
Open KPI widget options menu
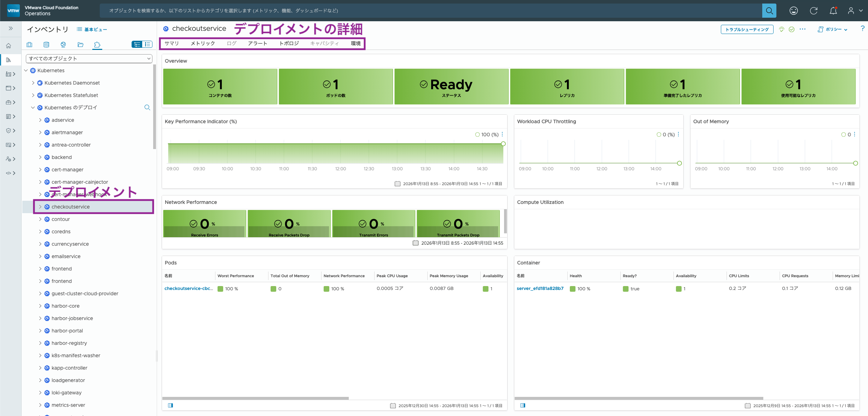tap(502, 135)
